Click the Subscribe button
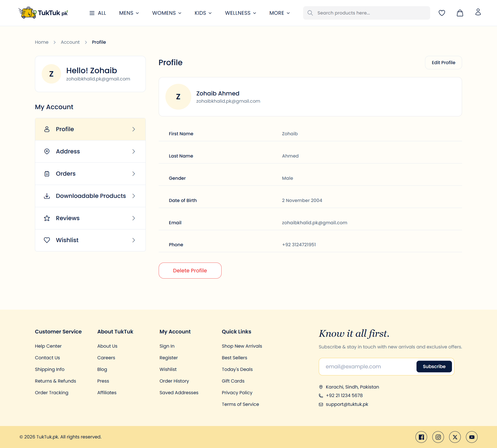 [x=434, y=367]
